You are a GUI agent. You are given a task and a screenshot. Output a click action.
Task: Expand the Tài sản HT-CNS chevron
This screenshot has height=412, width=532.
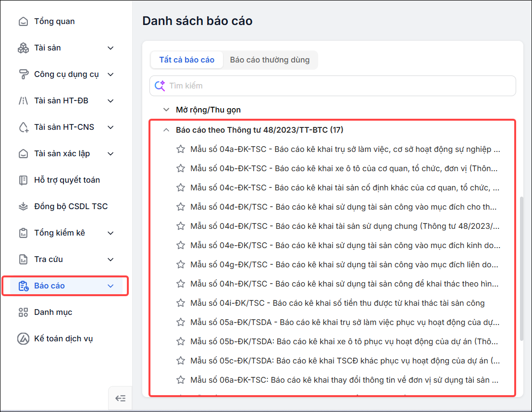[111, 127]
